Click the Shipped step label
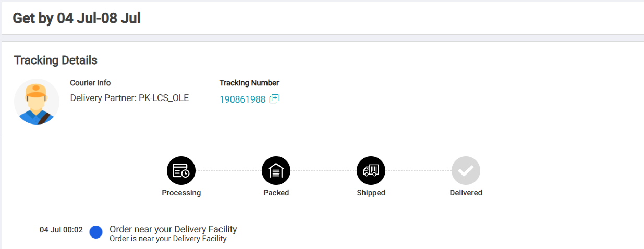Screen dimensions: 644x249 [371, 193]
